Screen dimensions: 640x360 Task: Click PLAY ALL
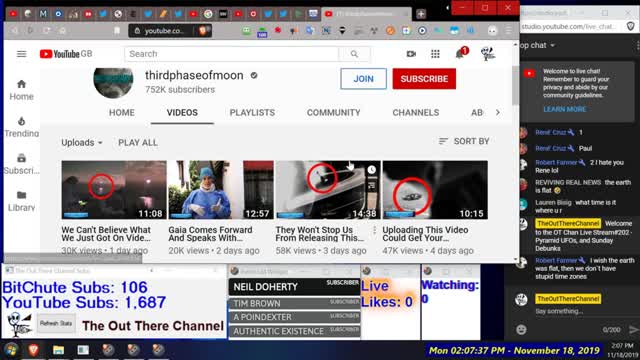pos(138,142)
